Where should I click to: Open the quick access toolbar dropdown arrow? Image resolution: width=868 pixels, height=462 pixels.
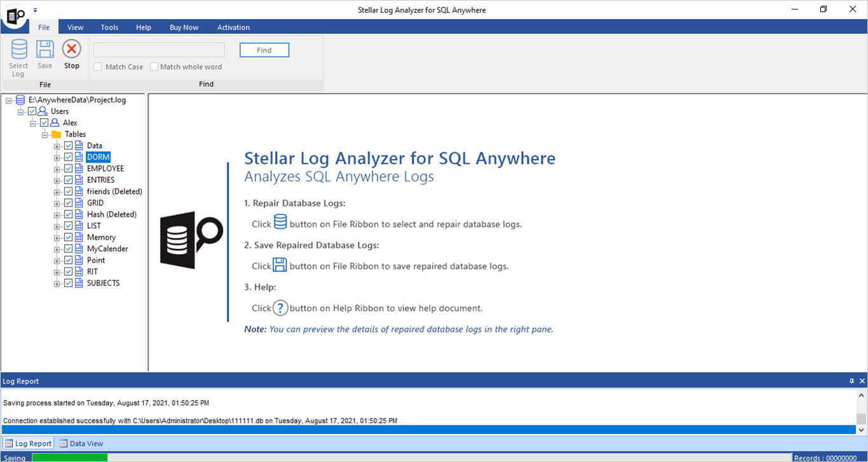point(35,10)
